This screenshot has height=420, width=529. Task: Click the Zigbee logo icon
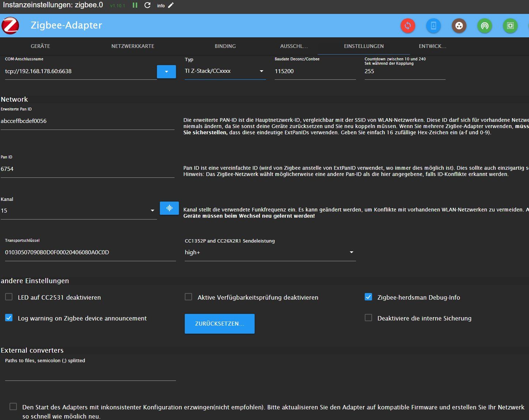10,25
